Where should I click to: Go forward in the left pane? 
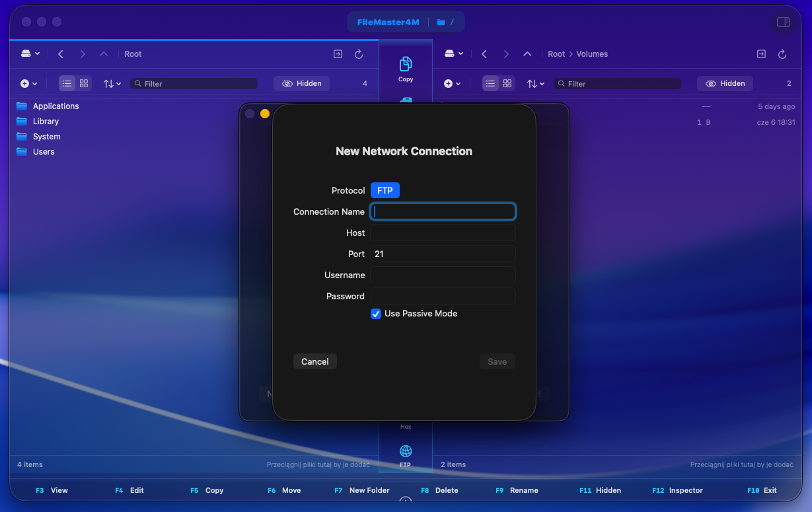[x=83, y=54]
